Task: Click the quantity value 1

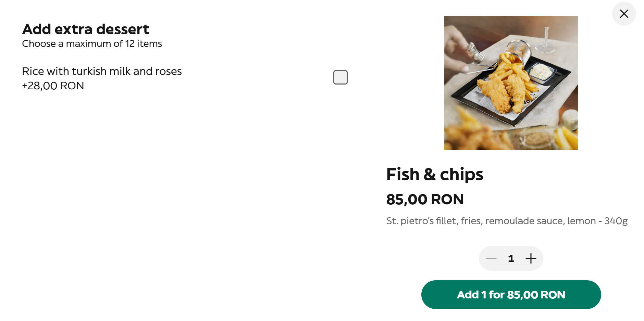Action: (x=511, y=258)
